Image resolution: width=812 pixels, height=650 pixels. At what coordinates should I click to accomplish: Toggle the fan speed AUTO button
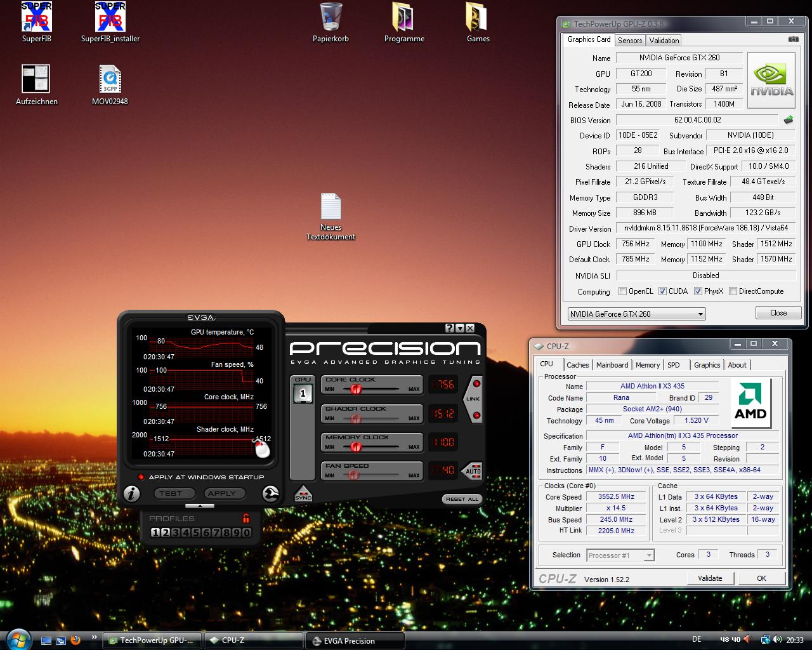click(x=473, y=470)
